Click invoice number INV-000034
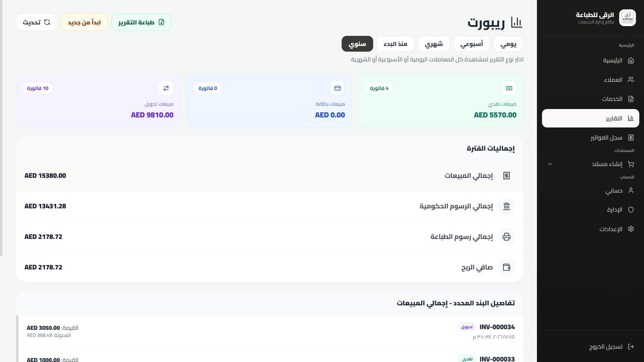Viewport: 644px width, 362px height. point(497,327)
